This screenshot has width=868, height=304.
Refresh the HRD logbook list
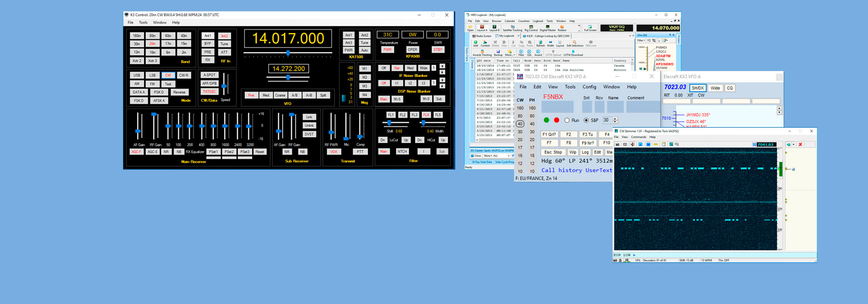[x=540, y=43]
